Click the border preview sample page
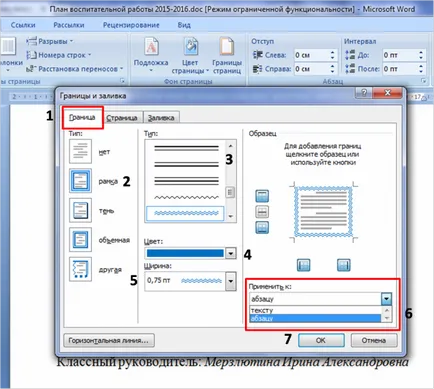The height and width of the screenshot is (389, 434). pyautogui.click(x=323, y=212)
